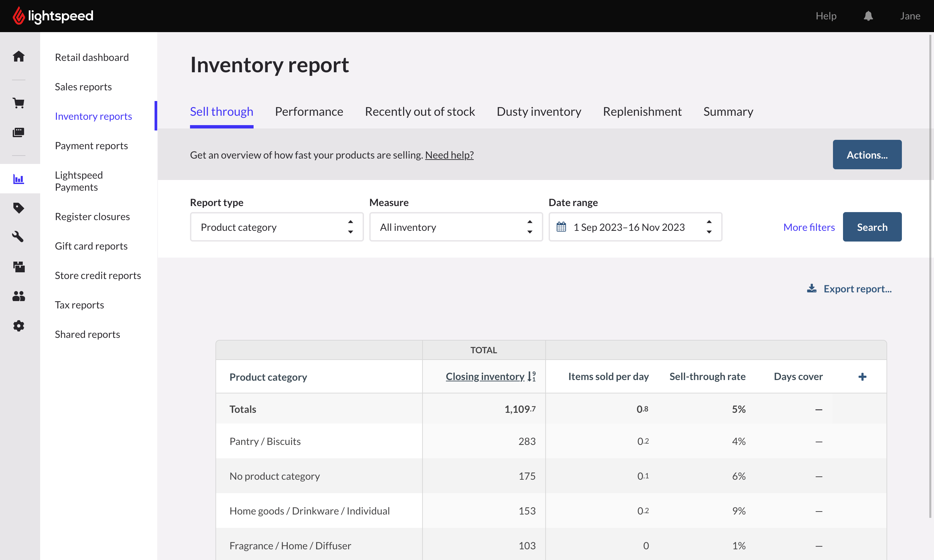
Task: Click Home goods / Drinkware / Individual row
Action: point(551,510)
